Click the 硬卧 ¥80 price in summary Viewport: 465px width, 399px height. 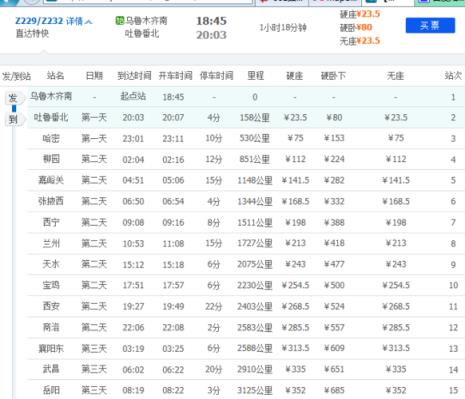pos(356,27)
